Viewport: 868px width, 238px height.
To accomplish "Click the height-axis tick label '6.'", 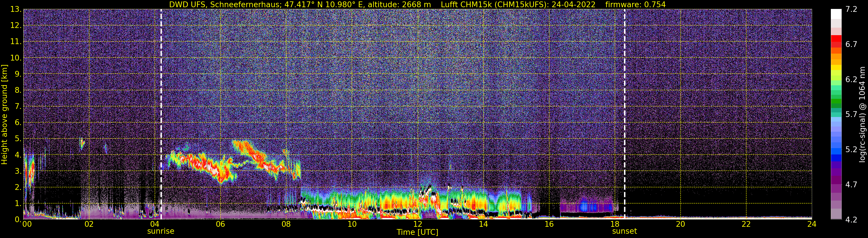I will tap(18, 122).
